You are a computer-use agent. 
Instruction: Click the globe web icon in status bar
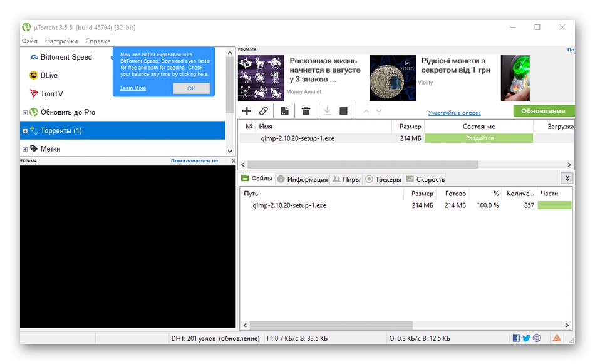537,338
